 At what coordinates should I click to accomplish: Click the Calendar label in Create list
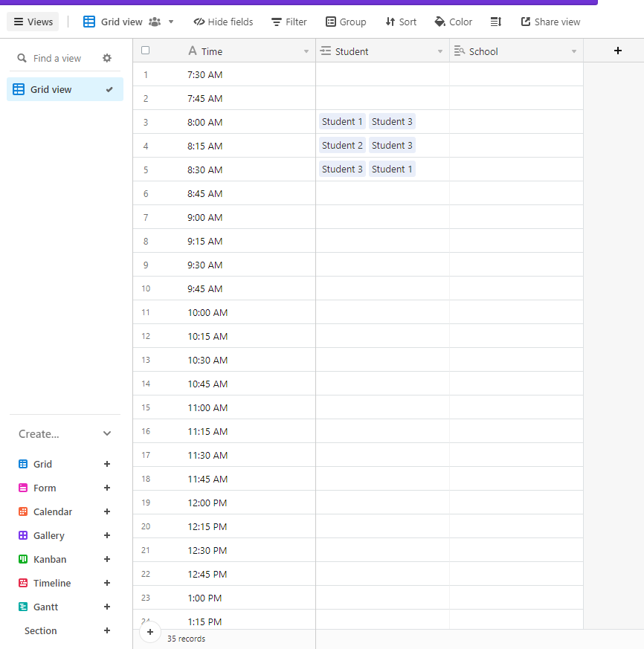[53, 512]
